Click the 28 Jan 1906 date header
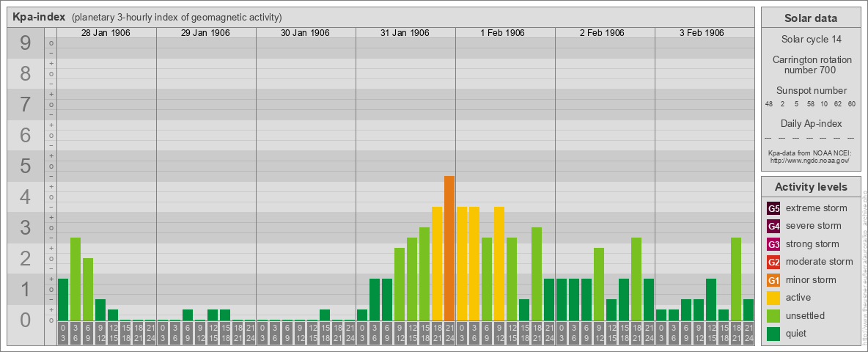This screenshot has height=352, width=868. [106, 33]
